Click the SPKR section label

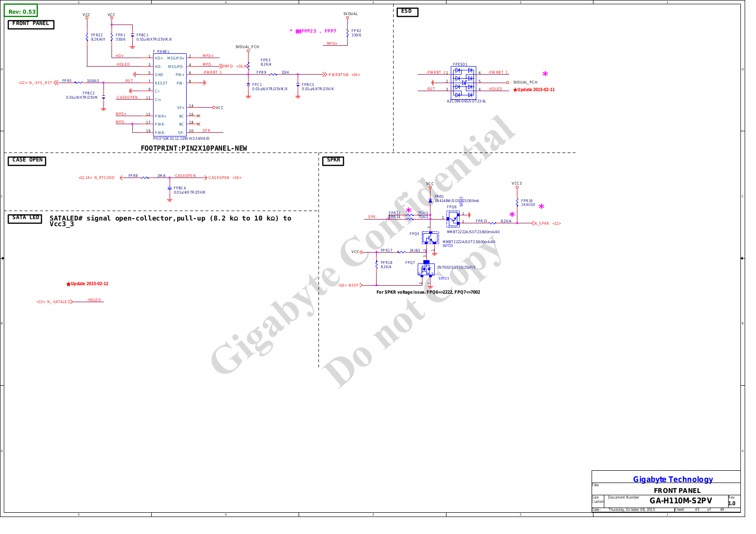[333, 161]
